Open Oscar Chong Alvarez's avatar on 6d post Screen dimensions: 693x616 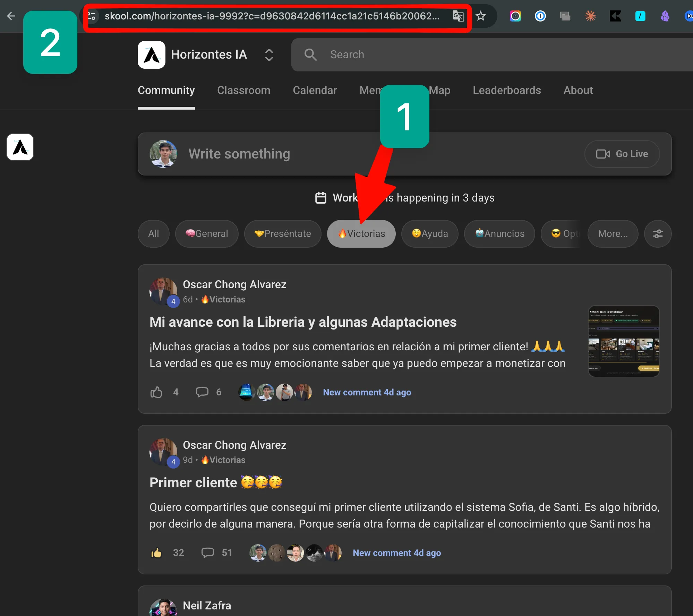[163, 291]
